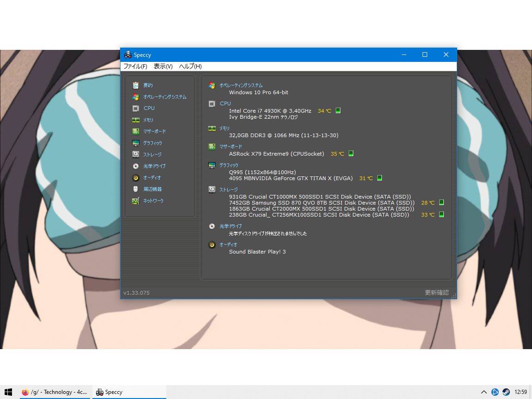Click the Samsung SSD 870 QVO 8TB line
Image resolution: width=532 pixels, height=399 pixels.
tap(321, 203)
